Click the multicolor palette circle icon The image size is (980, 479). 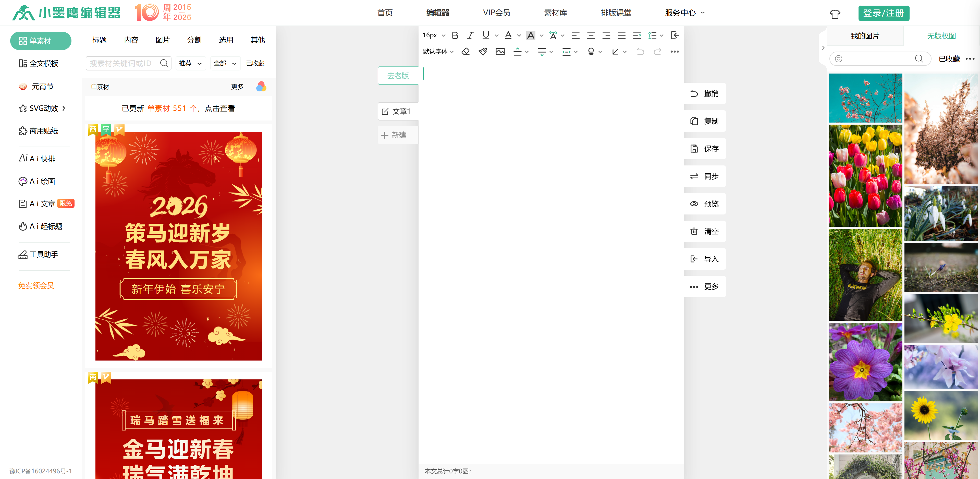point(261,87)
